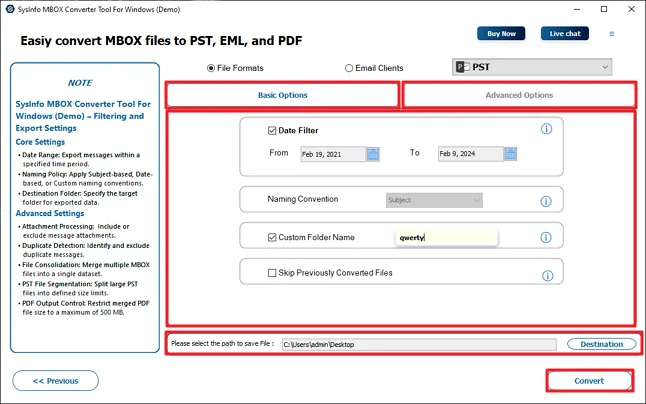Viewport: 646px width, 404px height.
Task: Uncheck the Custom Folder Name checkbox
Action: [272, 237]
